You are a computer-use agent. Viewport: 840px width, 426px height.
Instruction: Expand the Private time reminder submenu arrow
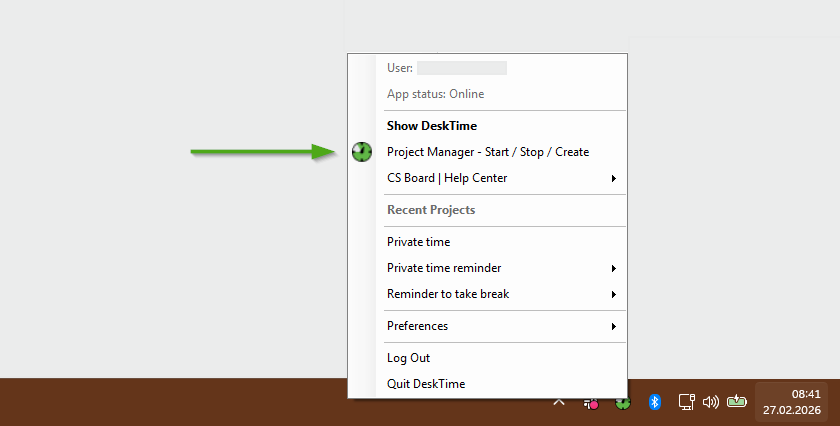(x=613, y=268)
